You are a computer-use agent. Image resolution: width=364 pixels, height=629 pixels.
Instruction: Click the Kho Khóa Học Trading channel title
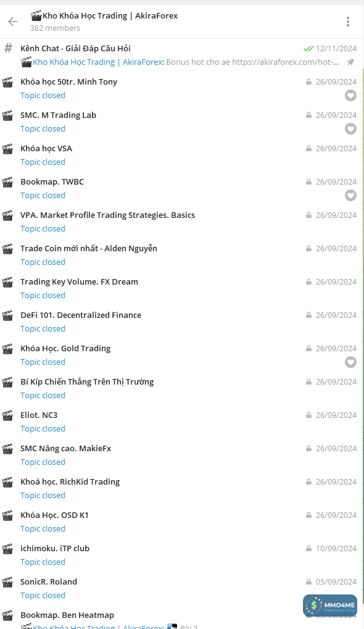(x=105, y=15)
